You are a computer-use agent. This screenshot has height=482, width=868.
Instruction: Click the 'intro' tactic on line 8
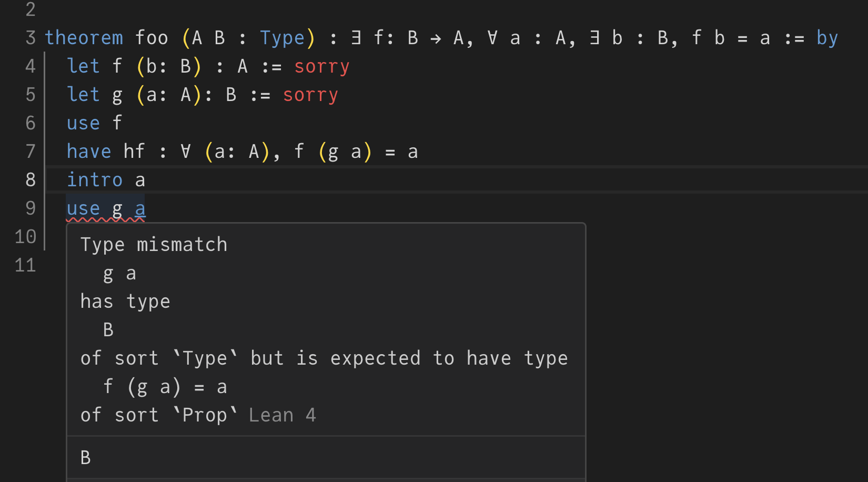click(95, 180)
